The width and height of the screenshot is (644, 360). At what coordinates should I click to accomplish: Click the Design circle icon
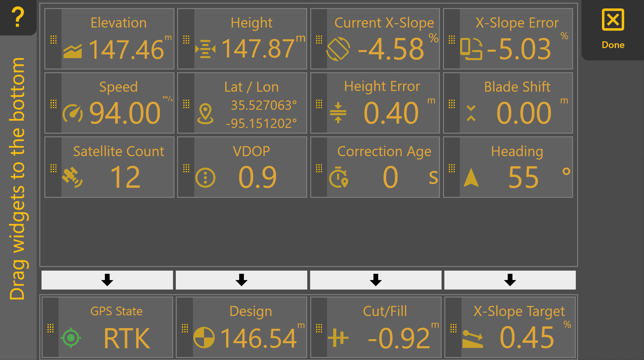(204, 337)
